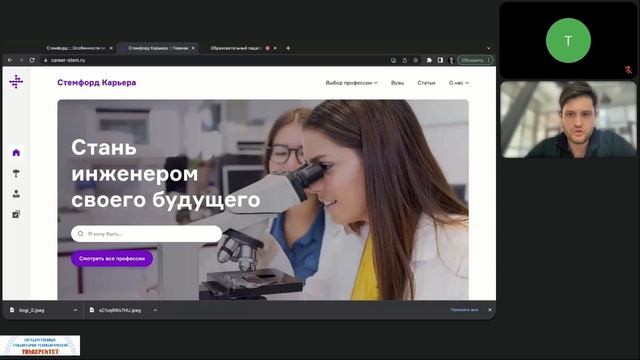
Task: Open the browser extensions puzzle icon
Action: tap(429, 60)
